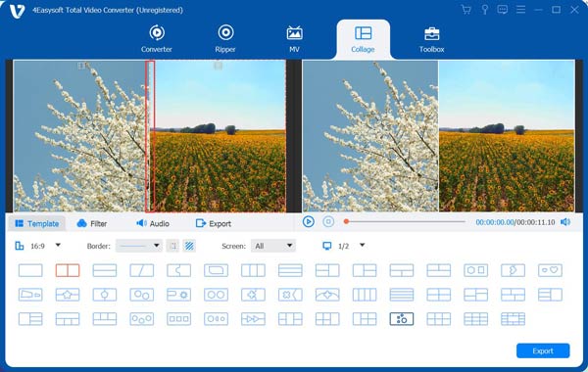Stop the preview playback
The height and width of the screenshot is (372, 588).
[x=328, y=222]
